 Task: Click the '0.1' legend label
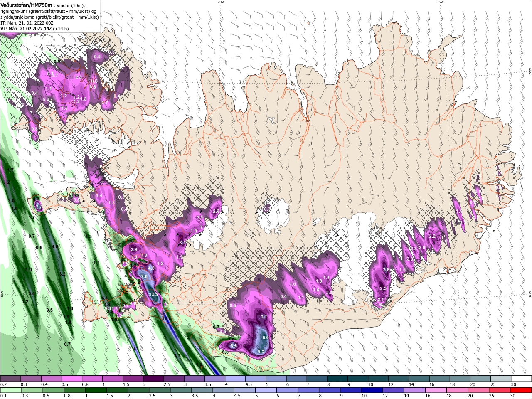coord(3,397)
